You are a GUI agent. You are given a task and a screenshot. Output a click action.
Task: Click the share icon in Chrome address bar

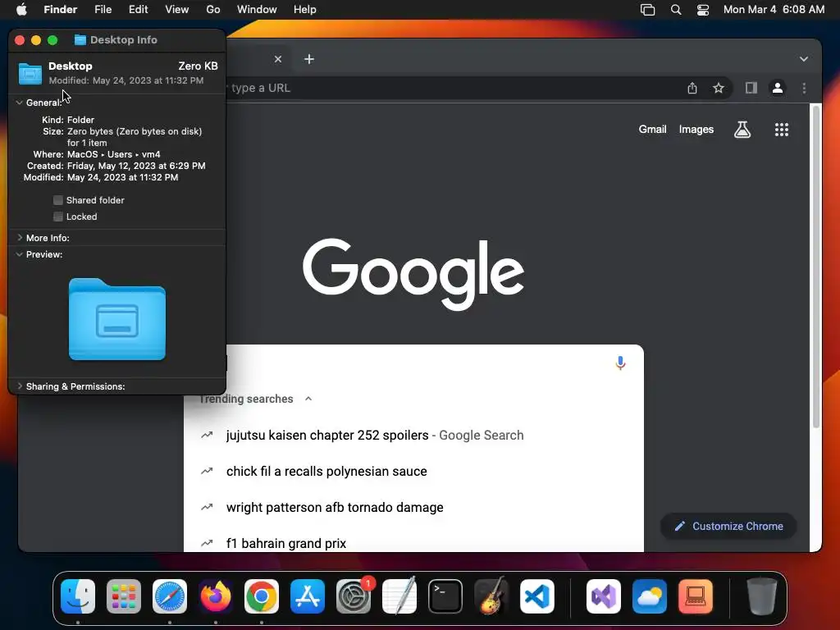click(692, 88)
